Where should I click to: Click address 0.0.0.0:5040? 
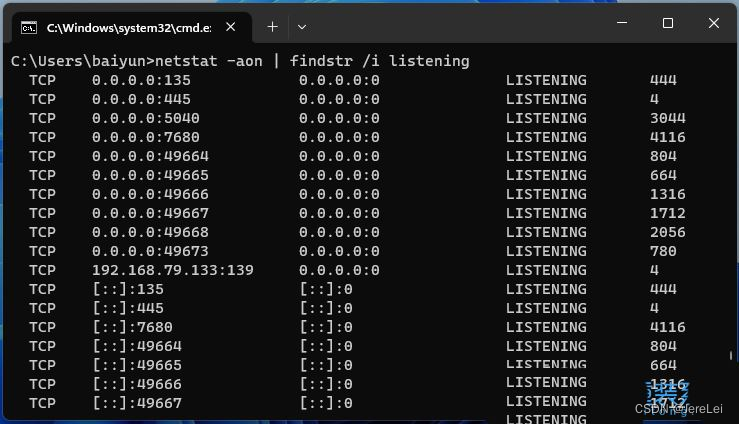coord(146,118)
